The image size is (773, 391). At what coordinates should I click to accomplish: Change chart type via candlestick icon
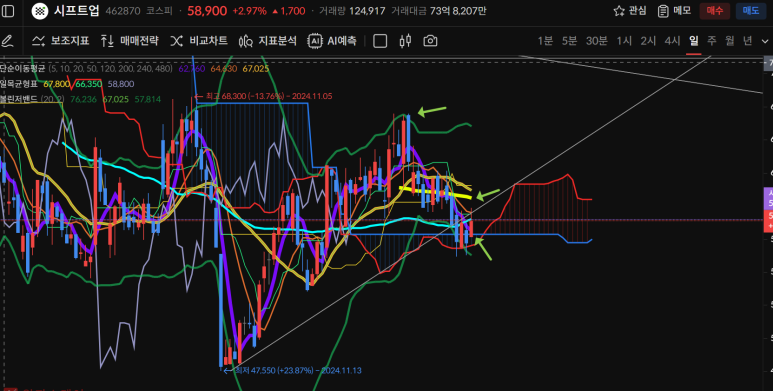tap(405, 41)
